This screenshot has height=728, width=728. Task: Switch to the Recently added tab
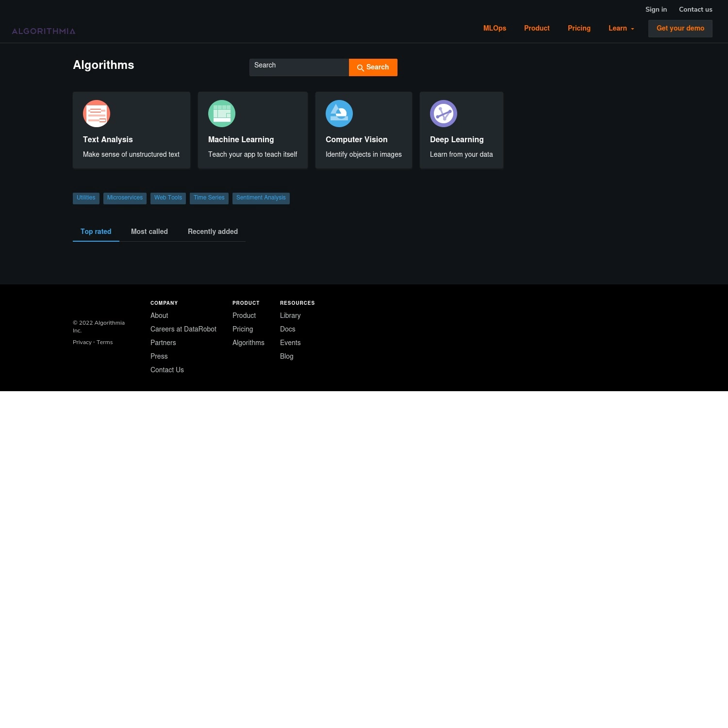point(213,232)
